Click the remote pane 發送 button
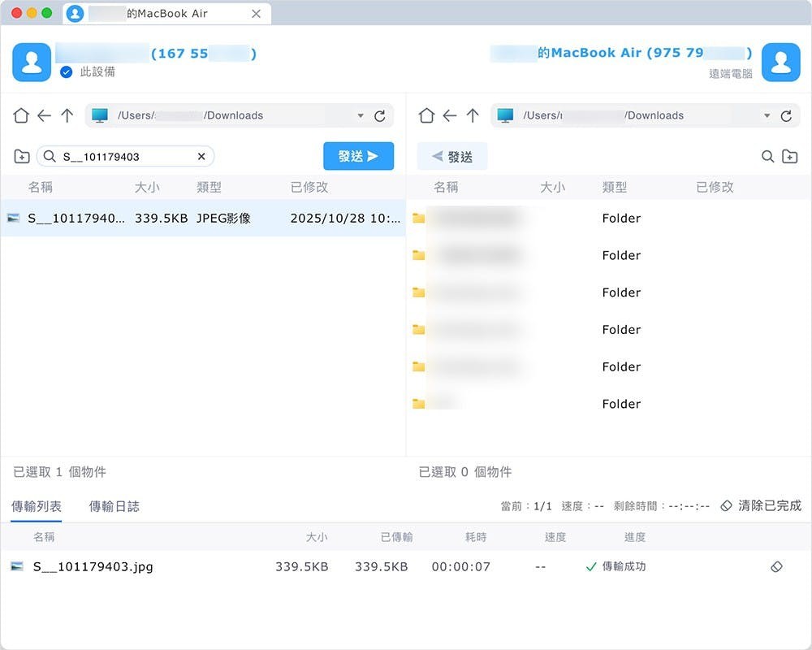 pyautogui.click(x=452, y=157)
